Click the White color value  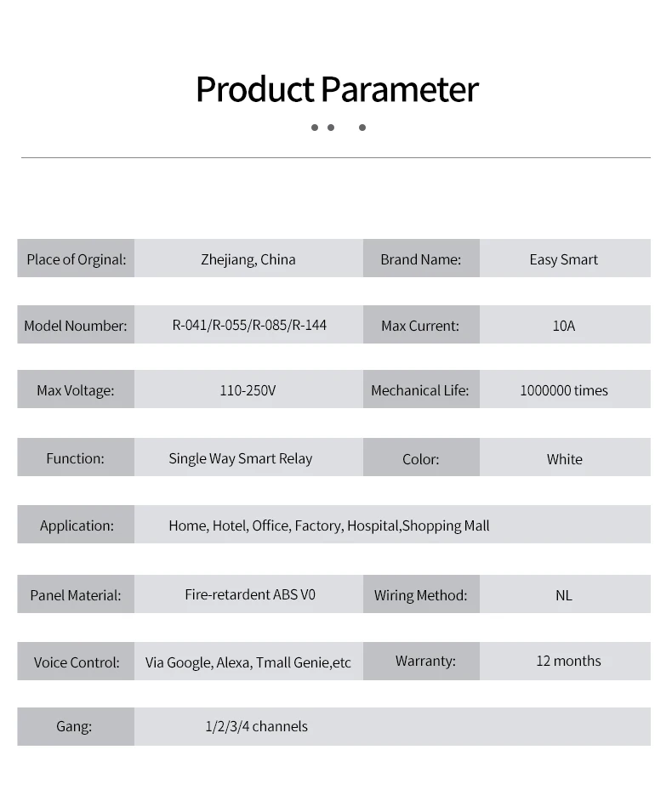click(x=565, y=459)
